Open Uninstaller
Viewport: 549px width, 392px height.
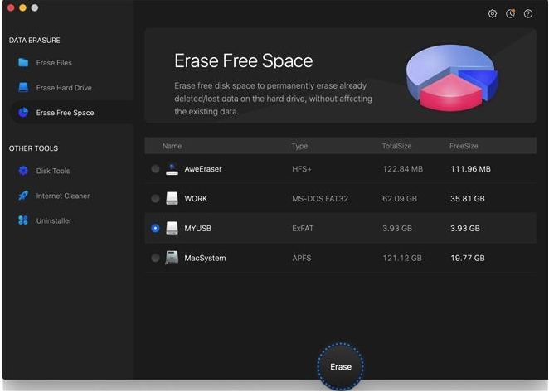click(54, 220)
